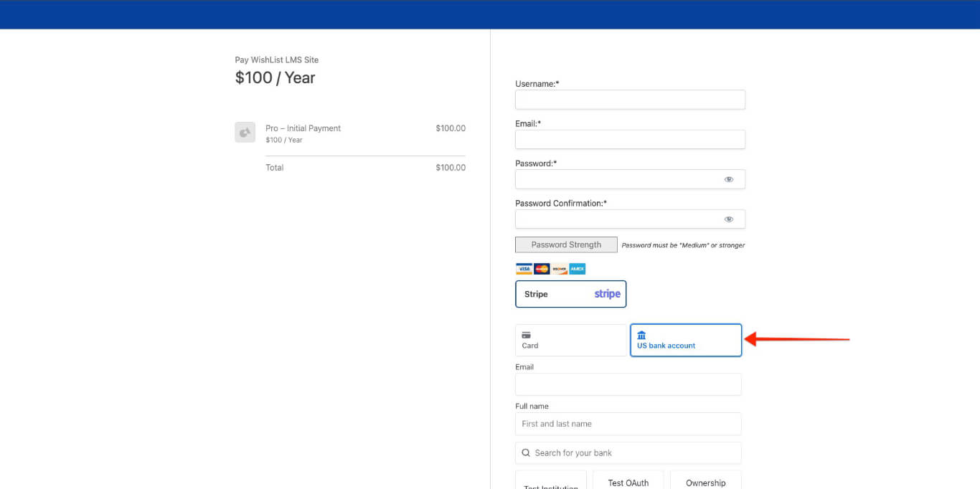Pick the Ownership bank option
Image resolution: width=980 pixels, height=489 pixels.
pyautogui.click(x=705, y=482)
